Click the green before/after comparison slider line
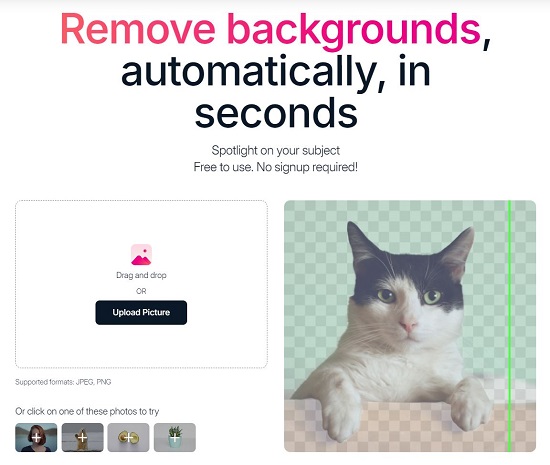 point(510,326)
